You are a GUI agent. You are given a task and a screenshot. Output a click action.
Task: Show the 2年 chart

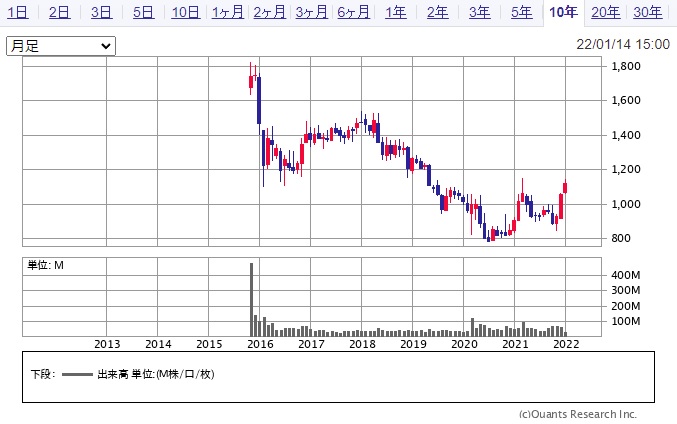click(437, 12)
